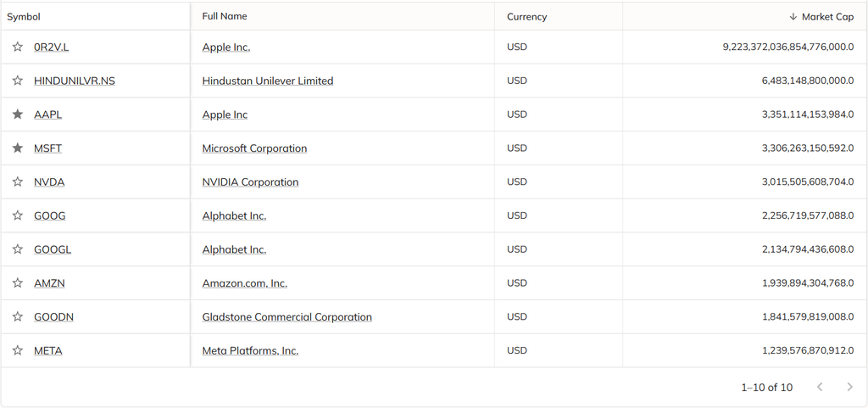Mark GOOG as favorite with star
The width and height of the screenshot is (868, 408).
coord(17,215)
